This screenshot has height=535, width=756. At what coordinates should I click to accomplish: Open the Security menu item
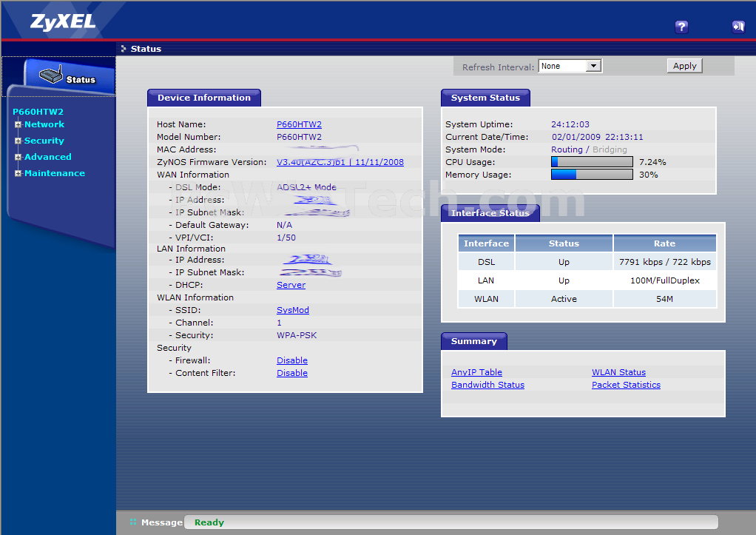[44, 141]
